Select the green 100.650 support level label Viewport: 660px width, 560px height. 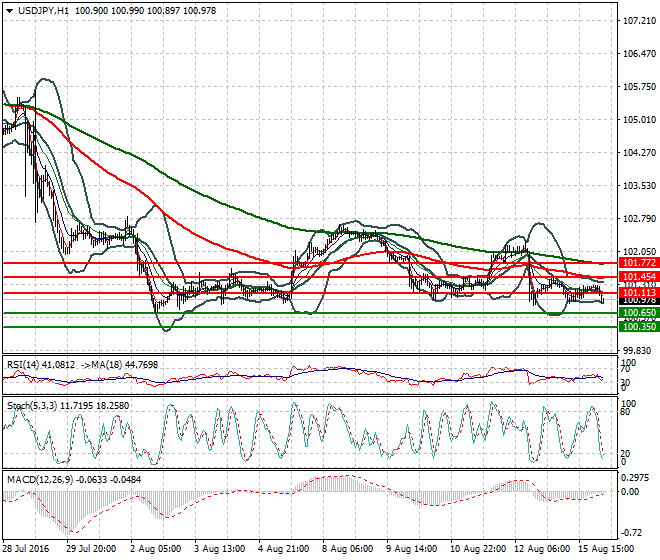tap(637, 313)
